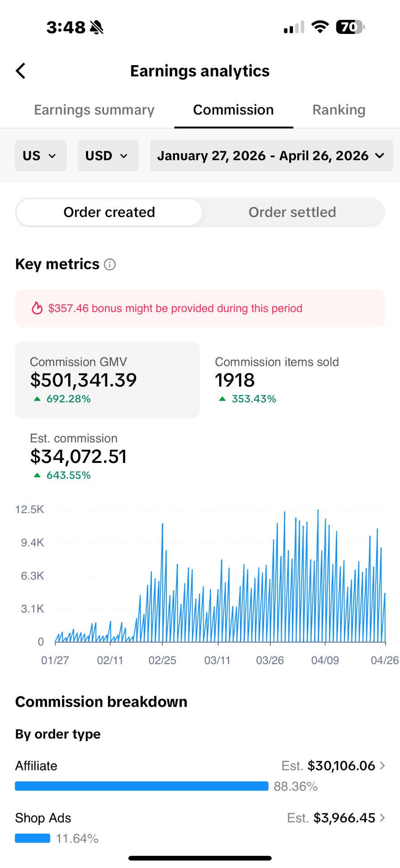Open the US country dropdown
This screenshot has width=400, height=868.
click(x=41, y=156)
